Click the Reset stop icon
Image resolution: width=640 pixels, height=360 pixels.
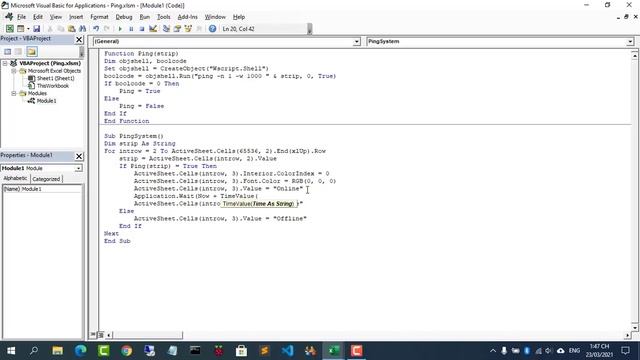(x=142, y=29)
